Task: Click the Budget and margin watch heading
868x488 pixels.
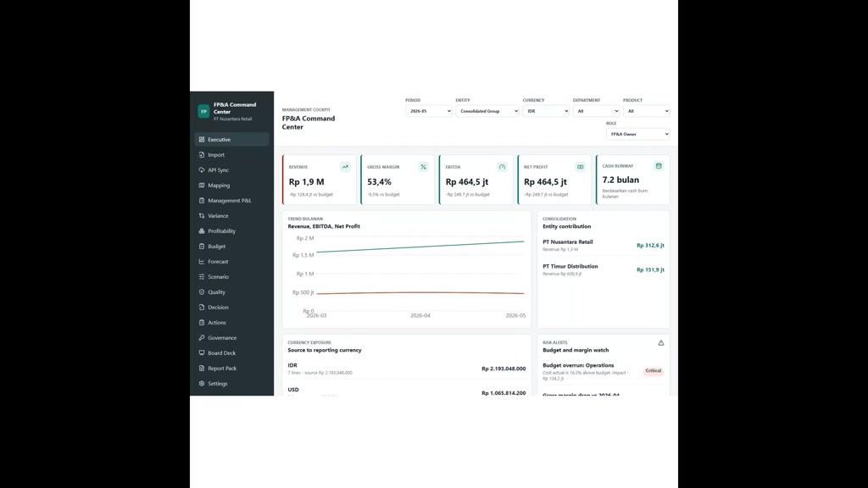Action: click(x=576, y=350)
